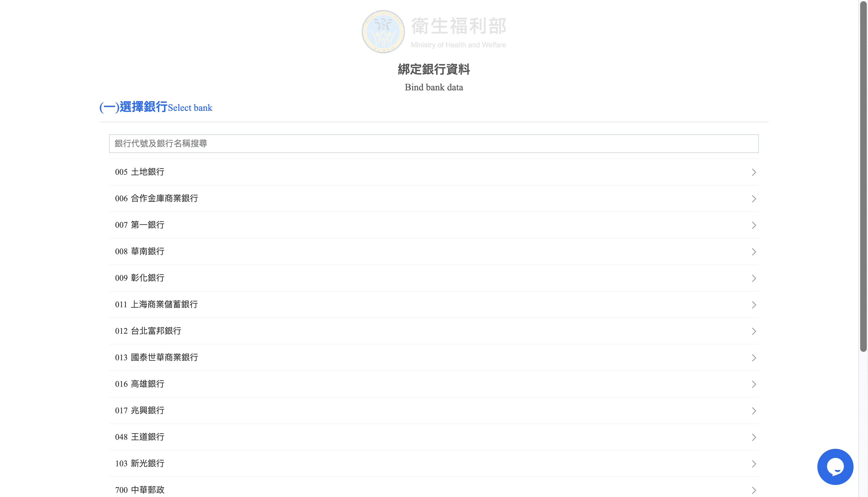Pick 103 新光銀行 entry
The image size is (868, 497).
pyautogui.click(x=434, y=464)
